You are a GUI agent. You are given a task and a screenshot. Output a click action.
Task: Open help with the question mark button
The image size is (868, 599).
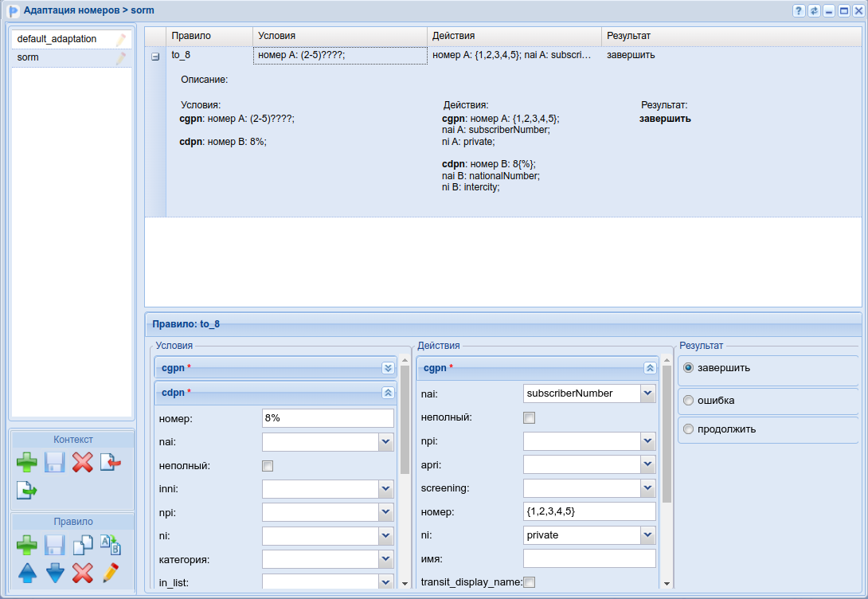pos(799,11)
